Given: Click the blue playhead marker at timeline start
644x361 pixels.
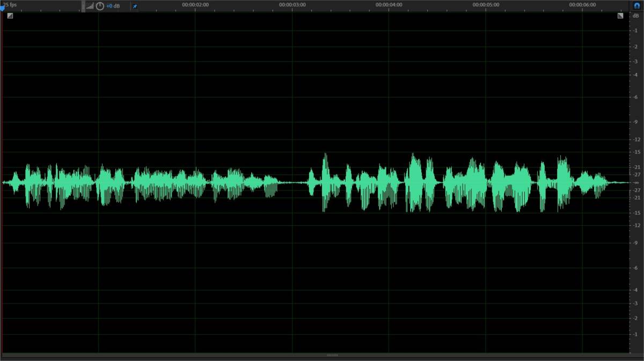Looking at the screenshot, I should pyautogui.click(x=2, y=8).
